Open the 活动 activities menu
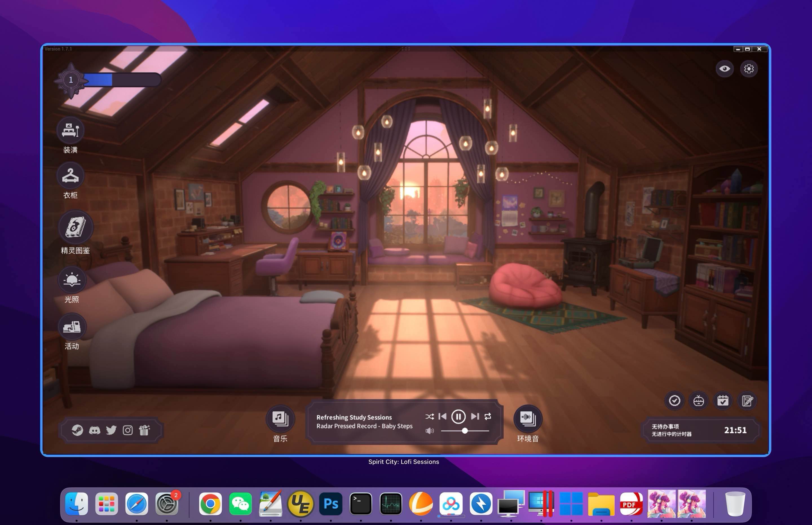Image resolution: width=812 pixels, height=525 pixels. [x=72, y=327]
